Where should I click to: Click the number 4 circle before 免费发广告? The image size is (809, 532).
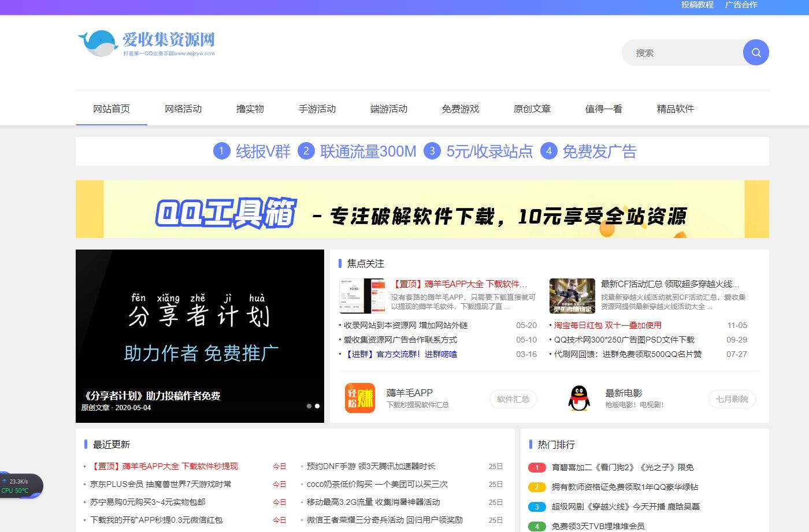[549, 151]
